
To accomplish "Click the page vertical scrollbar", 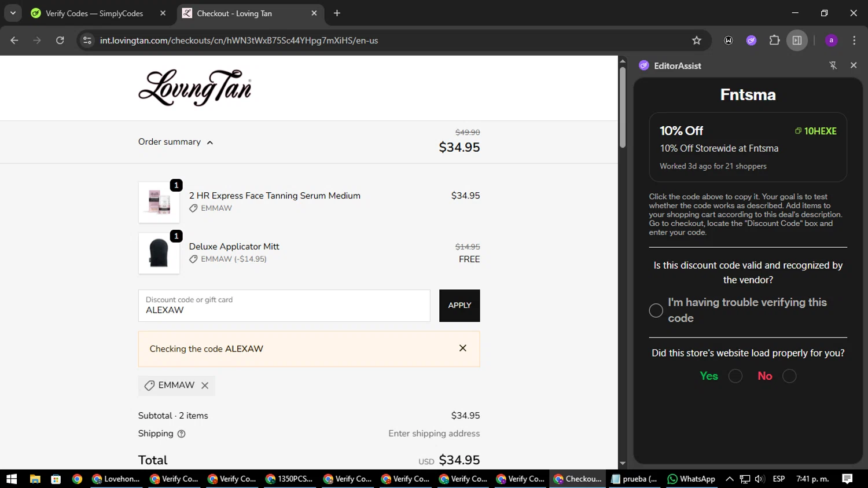I will pyautogui.click(x=623, y=107).
